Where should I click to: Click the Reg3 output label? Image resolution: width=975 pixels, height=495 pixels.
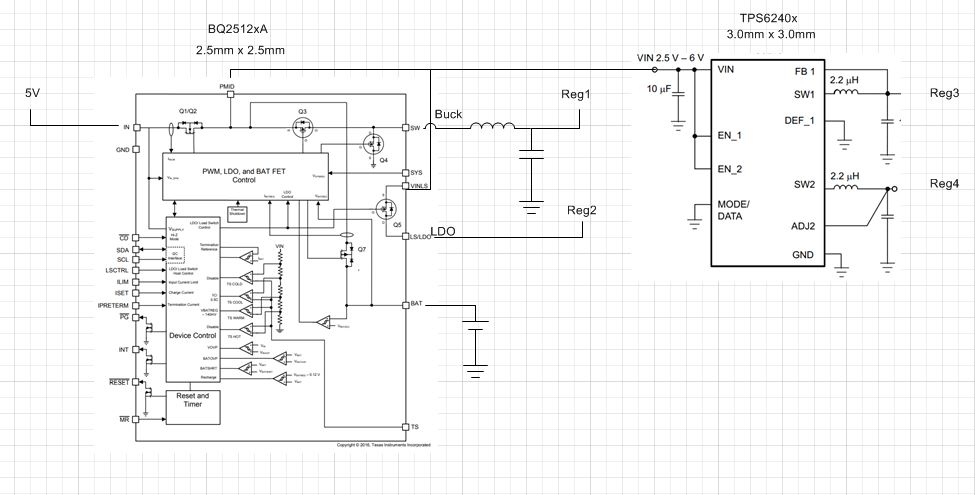(945, 93)
